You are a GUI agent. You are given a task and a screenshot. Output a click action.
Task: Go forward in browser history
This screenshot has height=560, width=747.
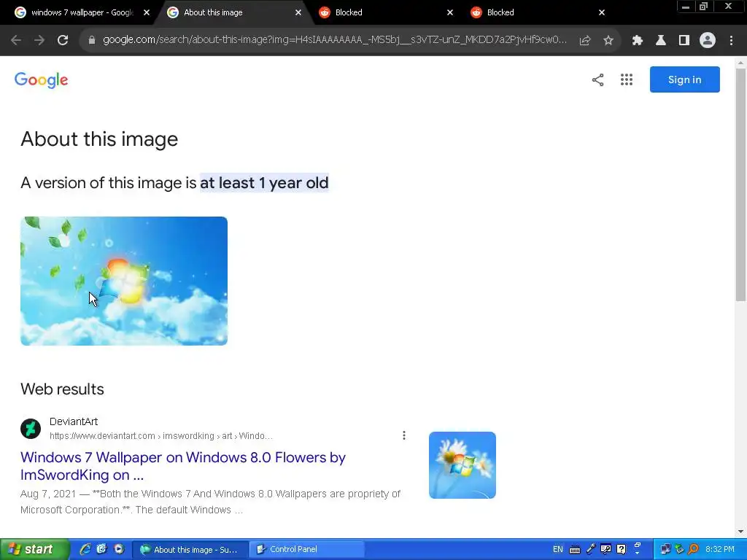[39, 41]
